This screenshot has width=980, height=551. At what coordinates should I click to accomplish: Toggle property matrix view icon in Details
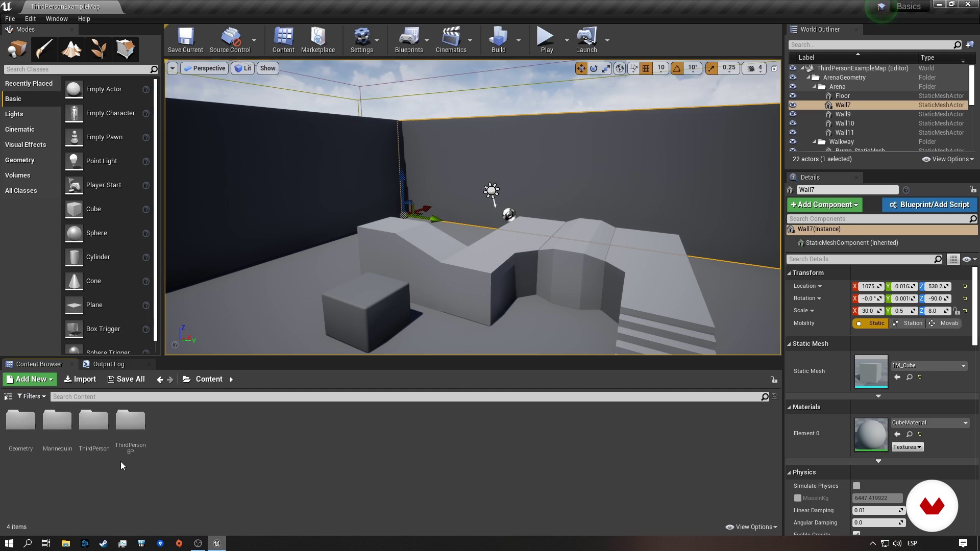coord(953,260)
